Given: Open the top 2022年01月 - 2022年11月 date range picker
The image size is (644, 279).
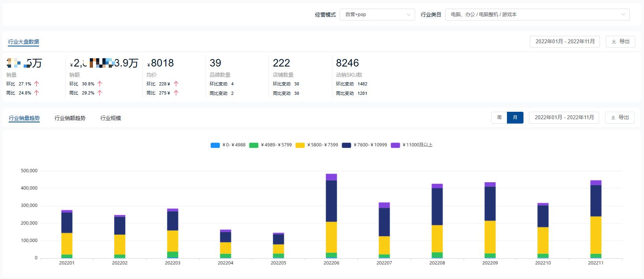Looking at the screenshot, I should (565, 42).
